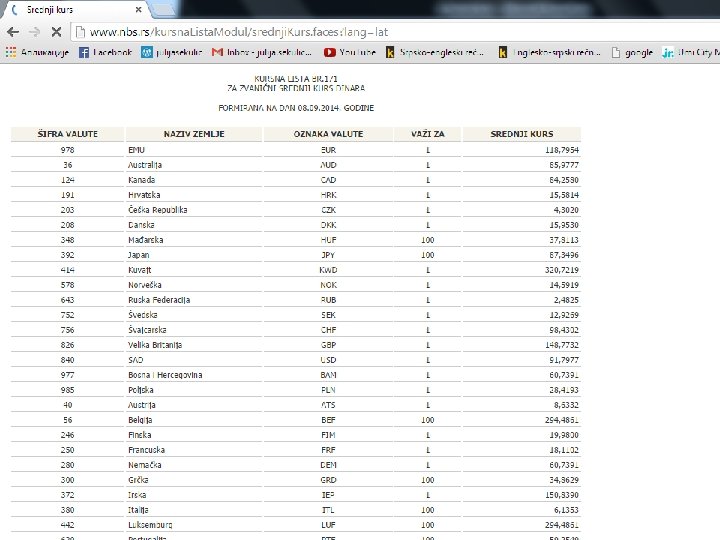Select the Srednji kurs browser tab
Image resolution: width=720 pixels, height=540 pixels.
[76, 10]
